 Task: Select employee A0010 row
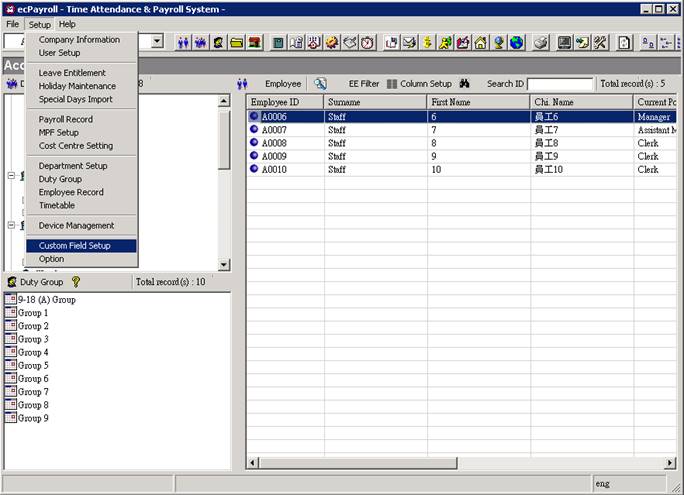point(461,169)
